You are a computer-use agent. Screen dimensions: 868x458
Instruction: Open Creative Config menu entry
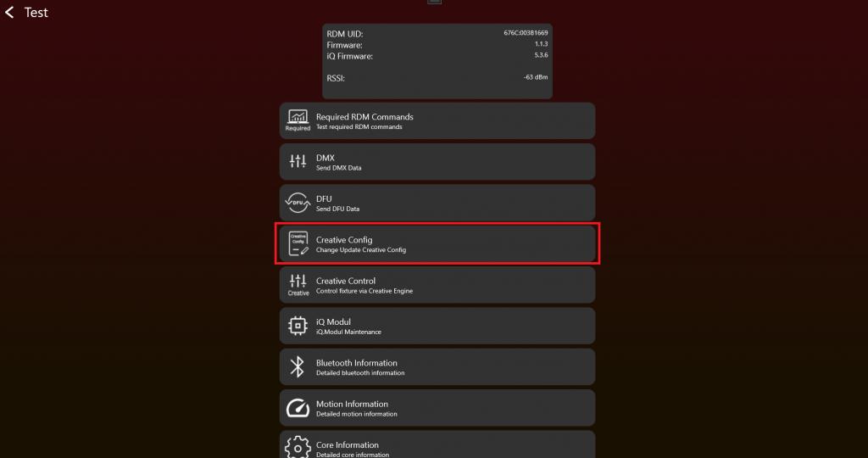point(437,243)
